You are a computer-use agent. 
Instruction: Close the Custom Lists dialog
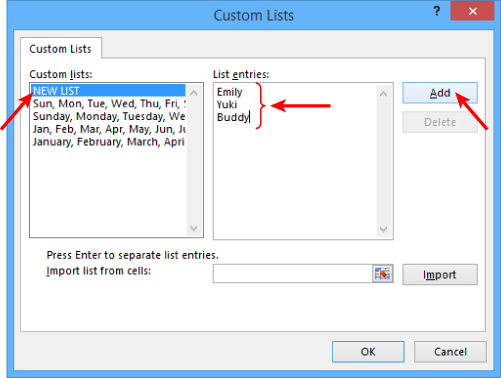point(472,11)
